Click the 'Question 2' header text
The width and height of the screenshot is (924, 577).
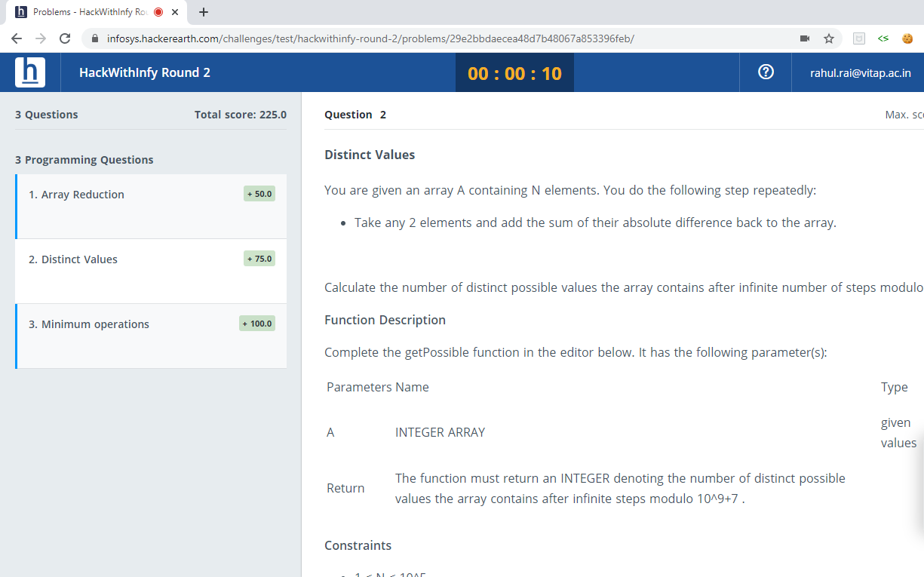click(355, 115)
